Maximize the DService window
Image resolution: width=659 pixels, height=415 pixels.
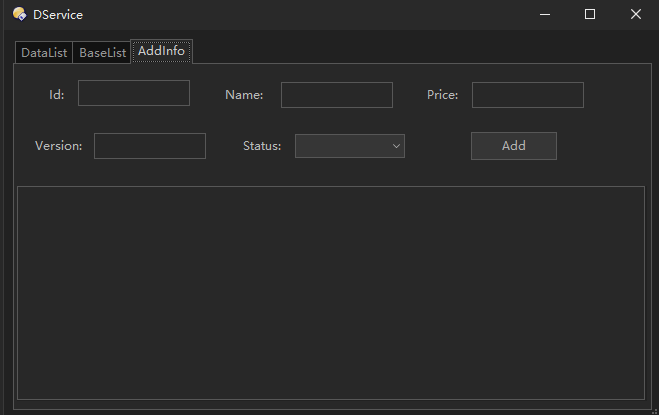tap(590, 14)
